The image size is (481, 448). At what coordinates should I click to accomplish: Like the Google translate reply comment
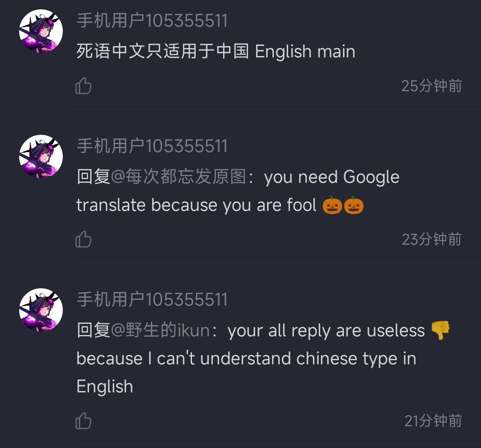click(x=83, y=239)
